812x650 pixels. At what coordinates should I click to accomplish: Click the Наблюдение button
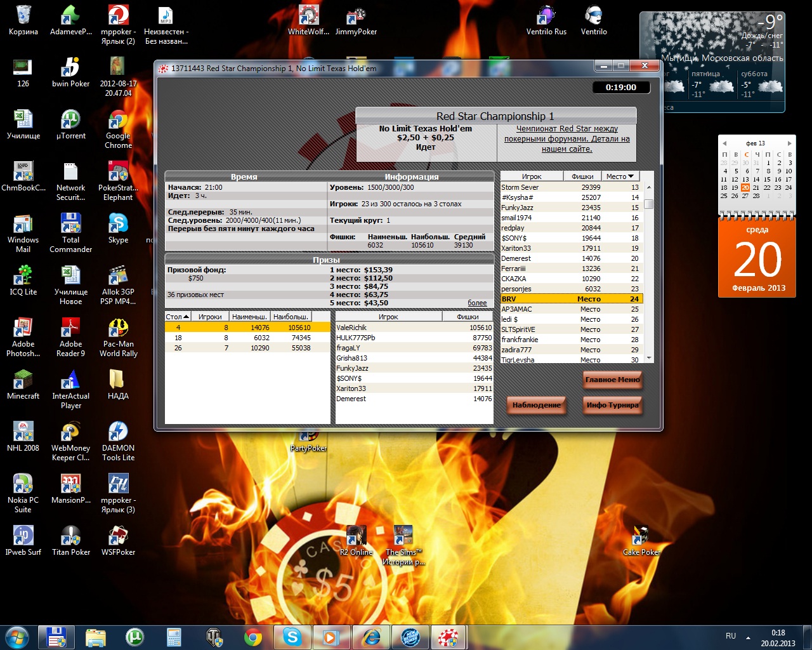point(536,405)
